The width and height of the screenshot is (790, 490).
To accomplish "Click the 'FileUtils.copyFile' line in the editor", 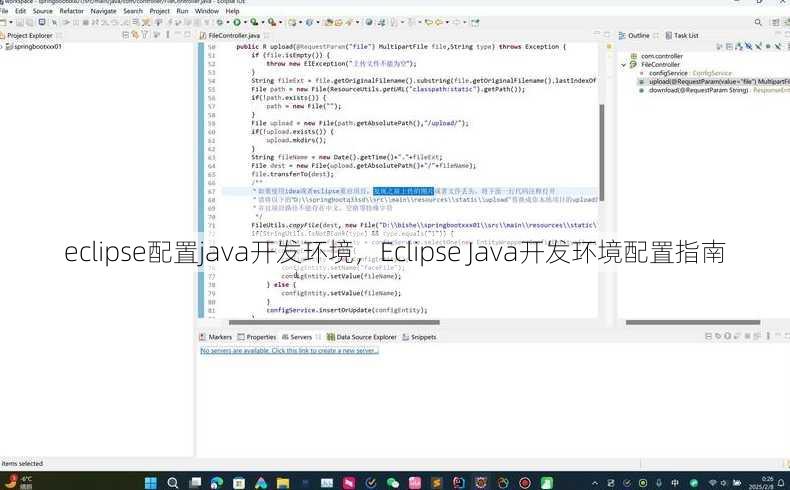I will pyautogui.click(x=424, y=225).
